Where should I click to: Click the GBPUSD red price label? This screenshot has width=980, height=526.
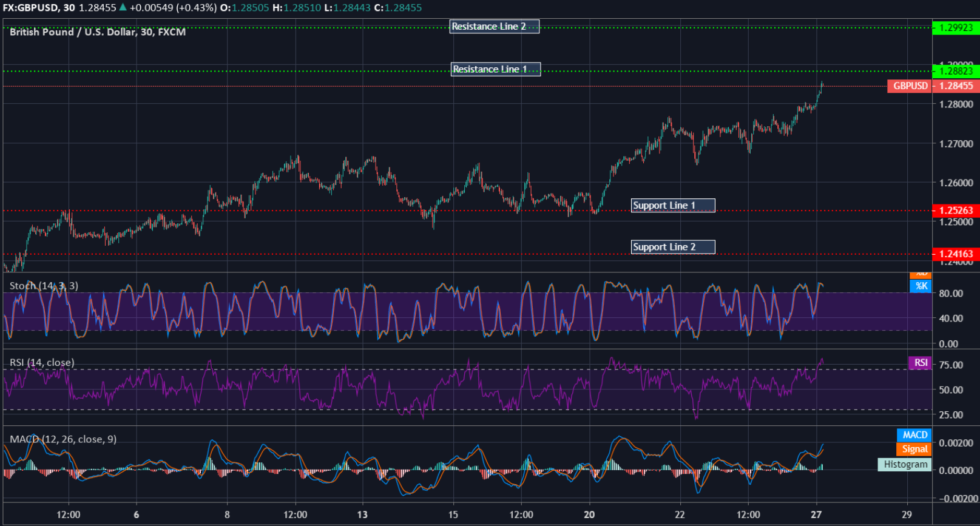[x=910, y=86]
